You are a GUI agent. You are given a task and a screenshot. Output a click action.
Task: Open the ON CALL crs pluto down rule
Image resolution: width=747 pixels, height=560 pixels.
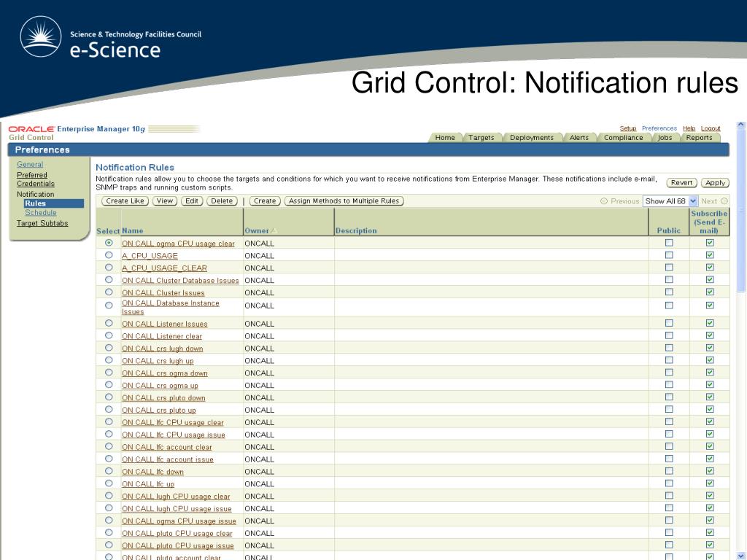click(163, 398)
